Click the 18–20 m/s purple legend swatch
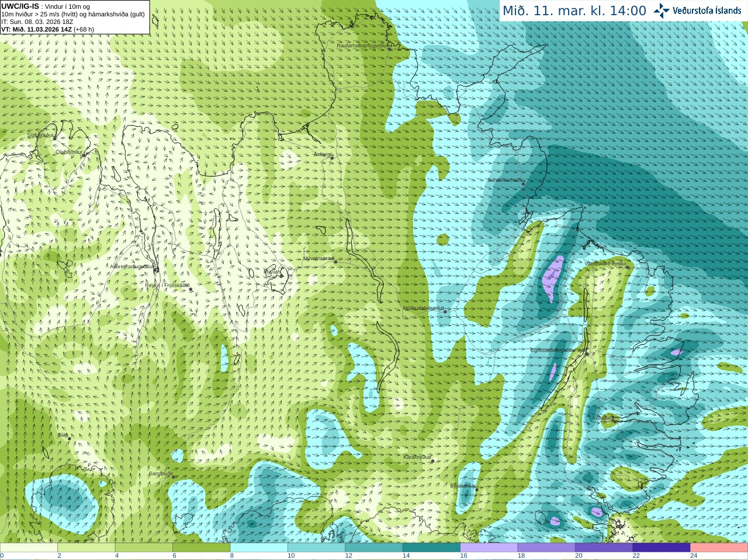The image size is (748, 560). click(x=546, y=548)
